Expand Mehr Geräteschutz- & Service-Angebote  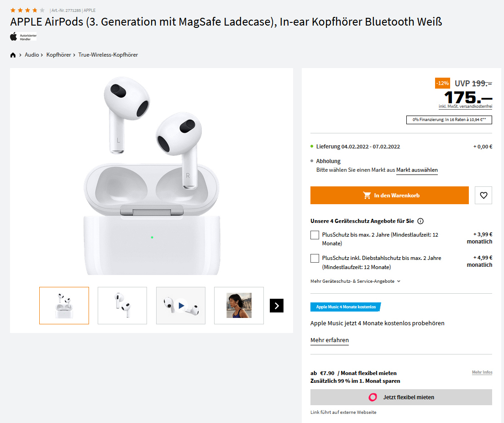(355, 281)
